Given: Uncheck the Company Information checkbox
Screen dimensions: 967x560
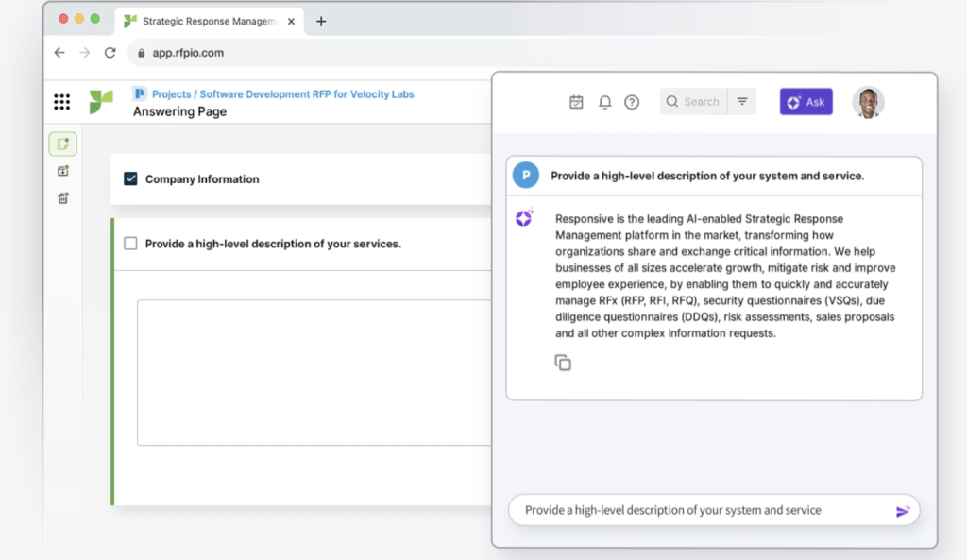Looking at the screenshot, I should coord(131,178).
